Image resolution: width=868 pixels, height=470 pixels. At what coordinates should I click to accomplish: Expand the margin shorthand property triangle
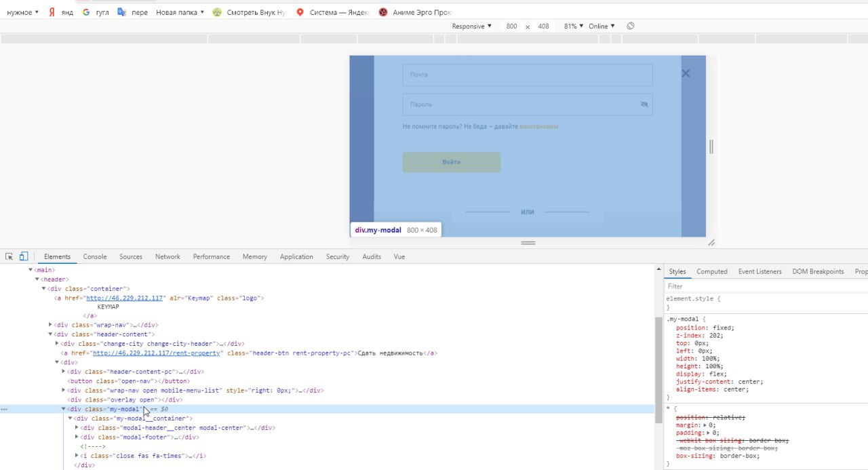707,425
